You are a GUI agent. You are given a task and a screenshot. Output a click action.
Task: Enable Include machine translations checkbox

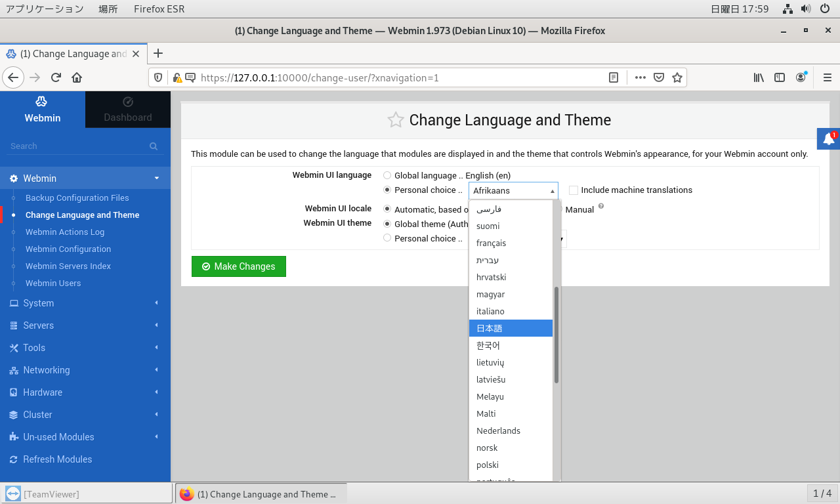coord(574,190)
